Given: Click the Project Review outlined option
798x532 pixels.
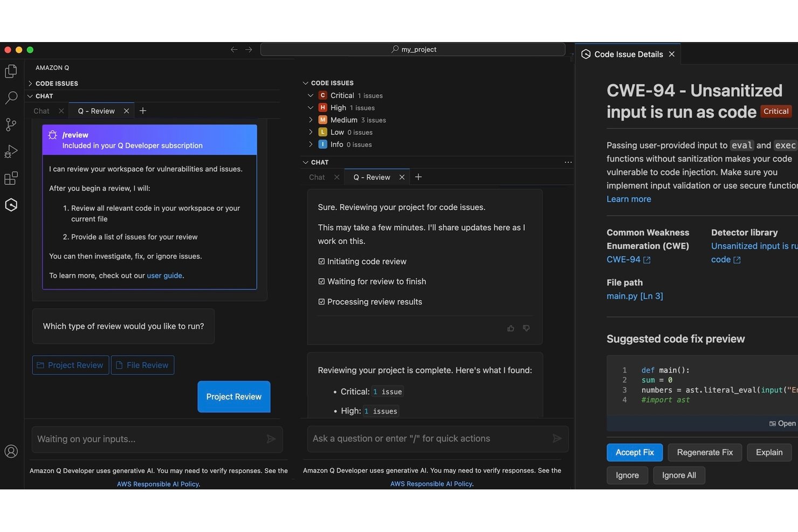Looking at the screenshot, I should 71,365.
